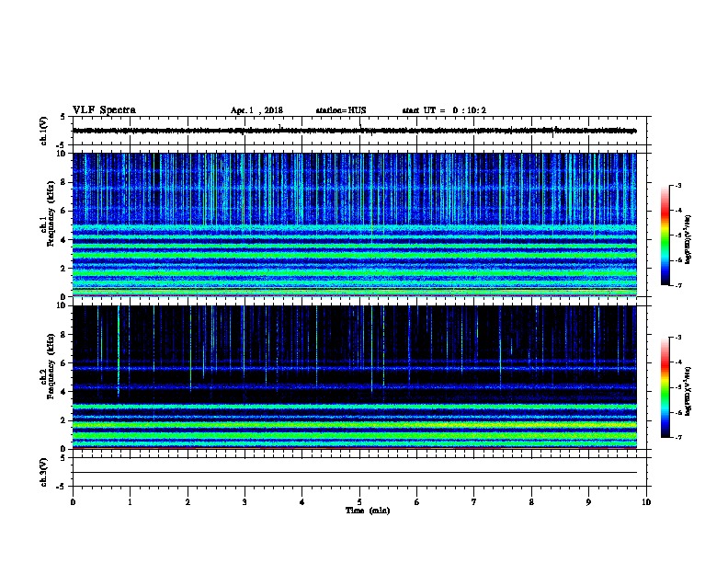The width and height of the screenshot is (728, 563).
Task: Click the "4" kHz tick on ch.1 spectrogram
Action: coord(63,240)
